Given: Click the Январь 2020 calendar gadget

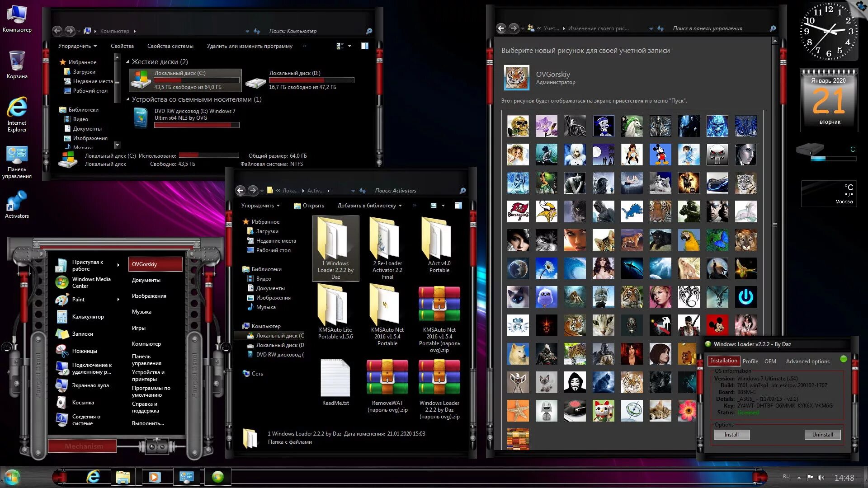Looking at the screenshot, I should pyautogui.click(x=828, y=100).
